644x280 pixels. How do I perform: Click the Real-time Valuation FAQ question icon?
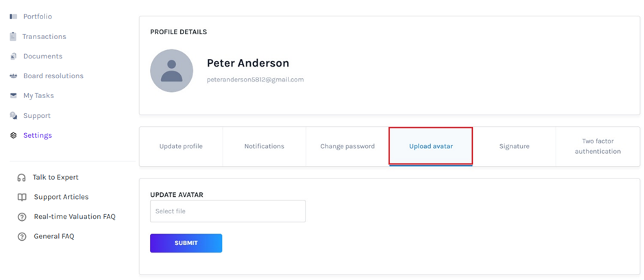pyautogui.click(x=22, y=217)
